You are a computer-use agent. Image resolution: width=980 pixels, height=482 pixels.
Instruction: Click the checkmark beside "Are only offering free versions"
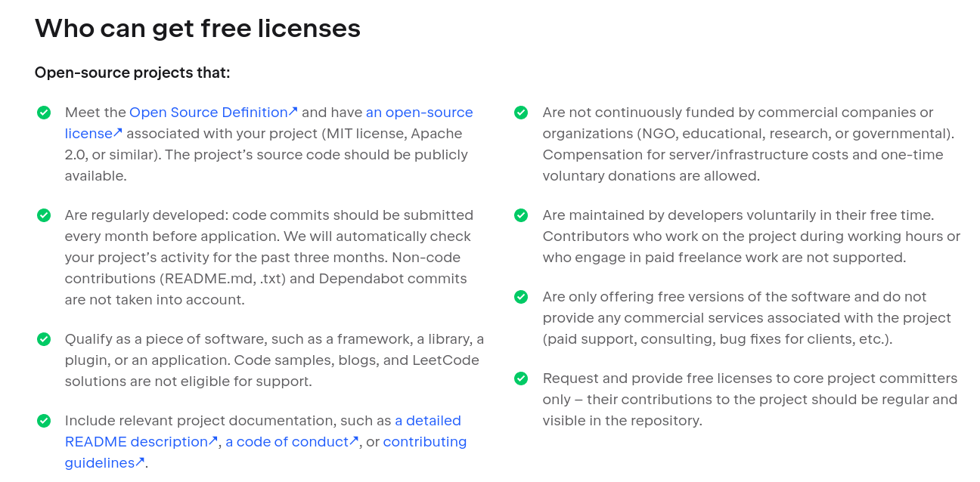pos(521,297)
